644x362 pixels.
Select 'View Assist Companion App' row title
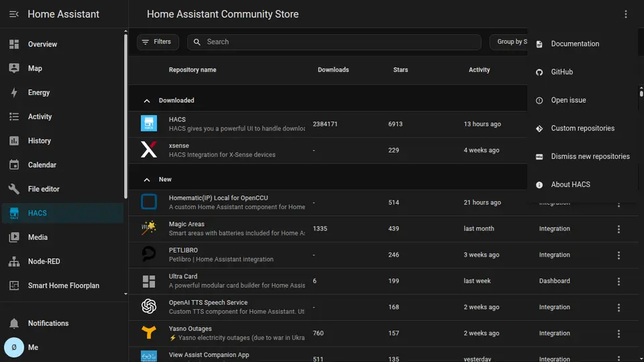point(209,355)
